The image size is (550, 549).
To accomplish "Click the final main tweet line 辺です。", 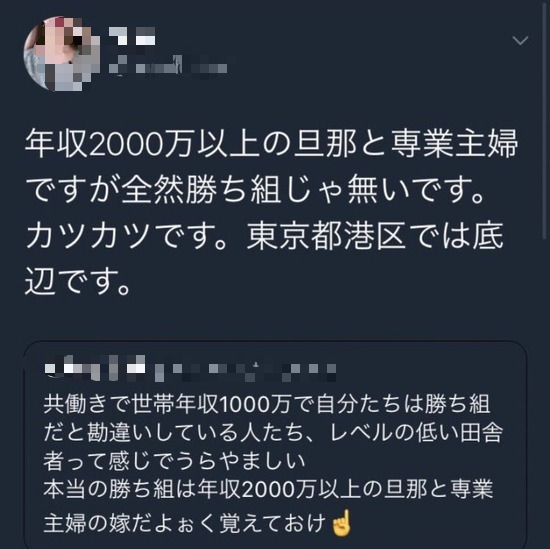I will (78, 281).
